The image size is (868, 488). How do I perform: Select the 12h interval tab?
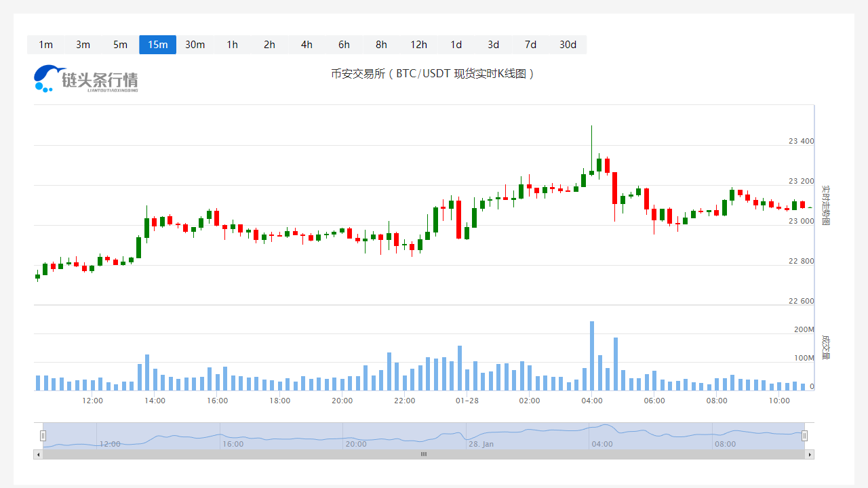coord(418,45)
